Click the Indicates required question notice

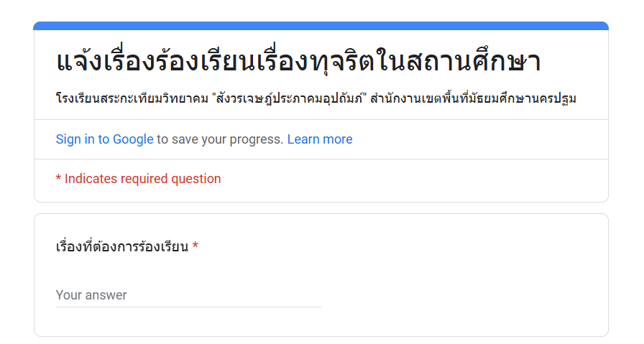139,179
